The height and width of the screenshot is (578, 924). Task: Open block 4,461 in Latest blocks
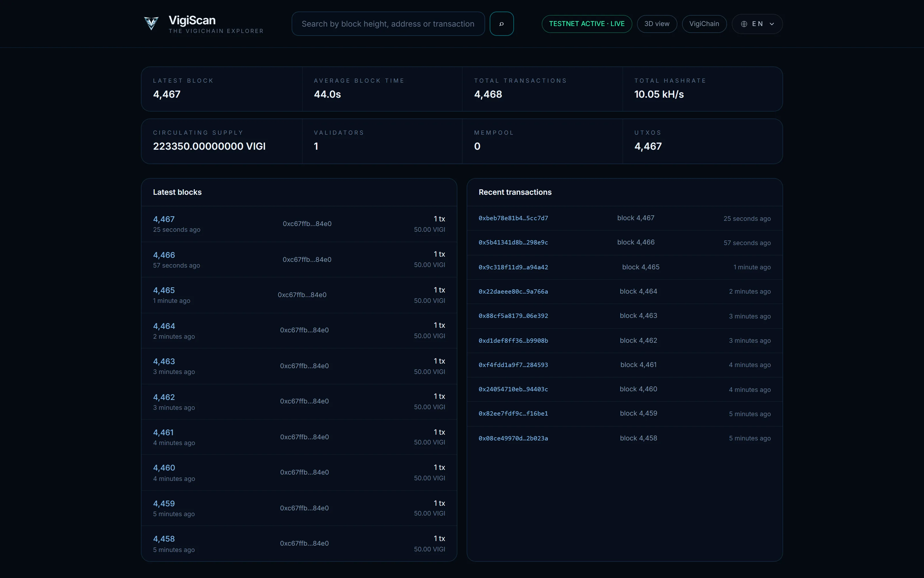163,432
